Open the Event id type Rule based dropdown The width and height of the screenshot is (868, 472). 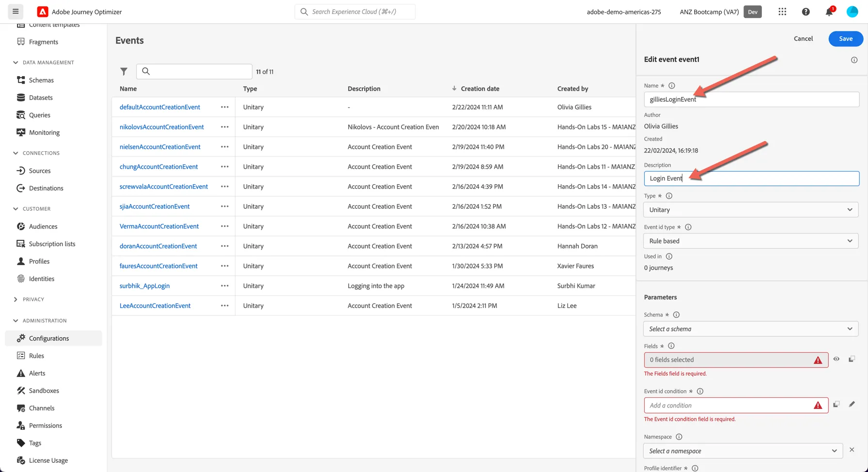pyautogui.click(x=751, y=241)
